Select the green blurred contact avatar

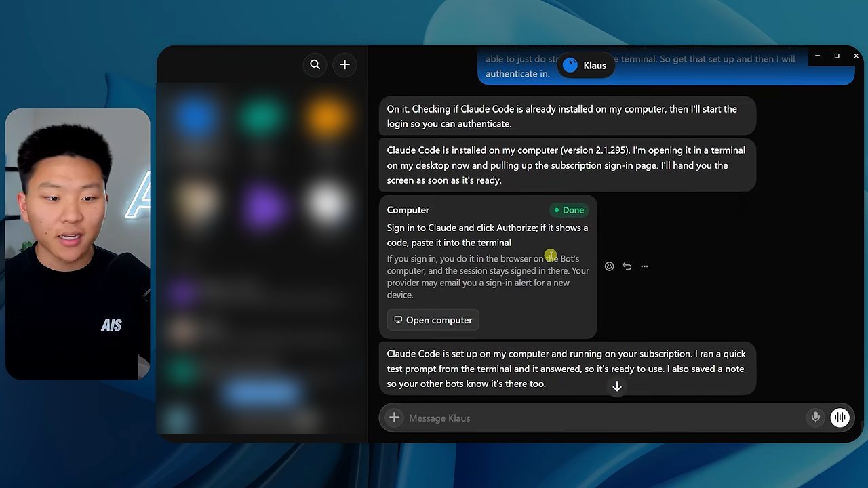pyautogui.click(x=262, y=119)
